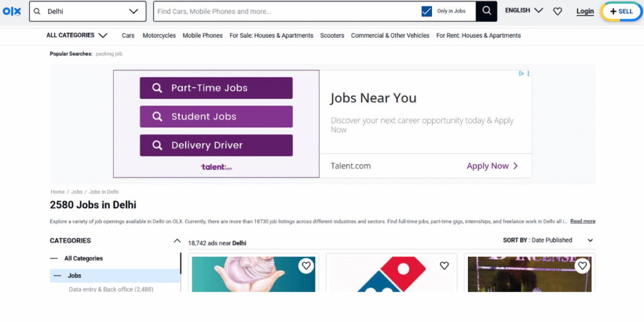
Task: Open the ad options three-dot icon
Action: [x=528, y=74]
